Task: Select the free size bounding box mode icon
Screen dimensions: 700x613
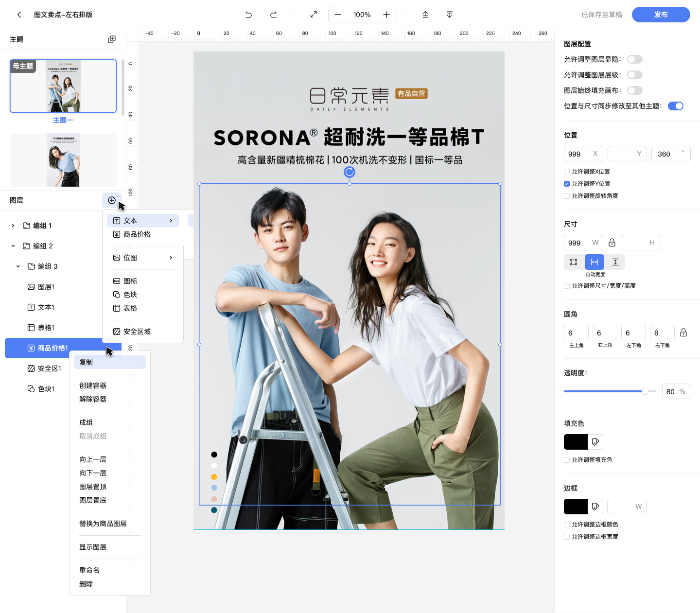Action: pos(574,262)
